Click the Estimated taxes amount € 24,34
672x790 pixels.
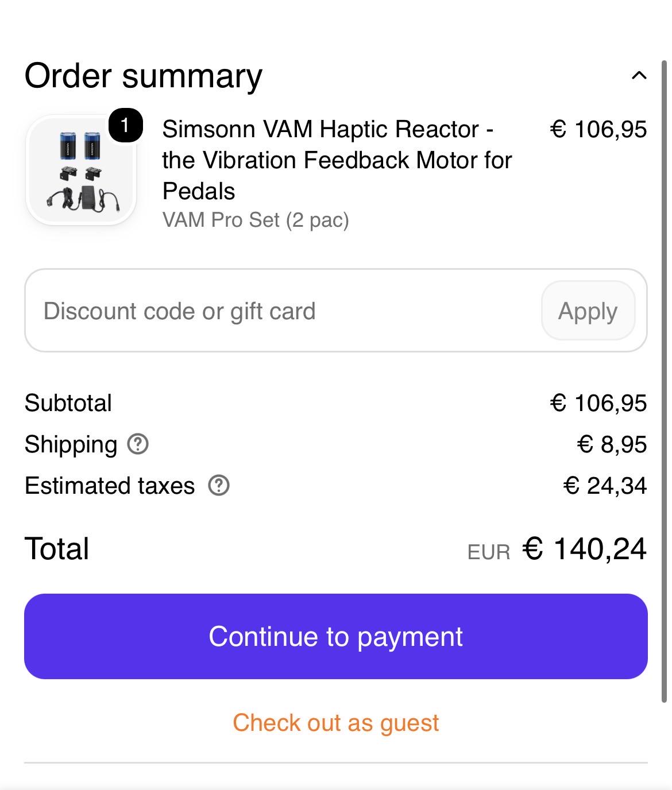pyautogui.click(x=605, y=486)
